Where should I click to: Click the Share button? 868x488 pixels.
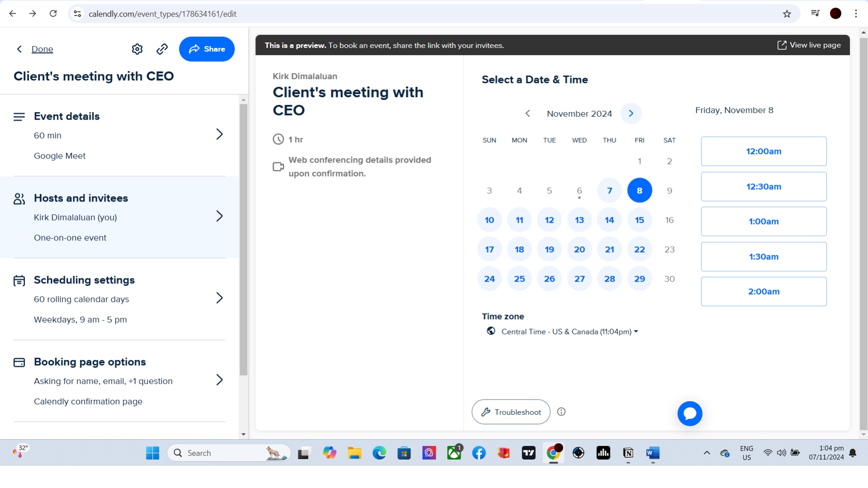(207, 49)
